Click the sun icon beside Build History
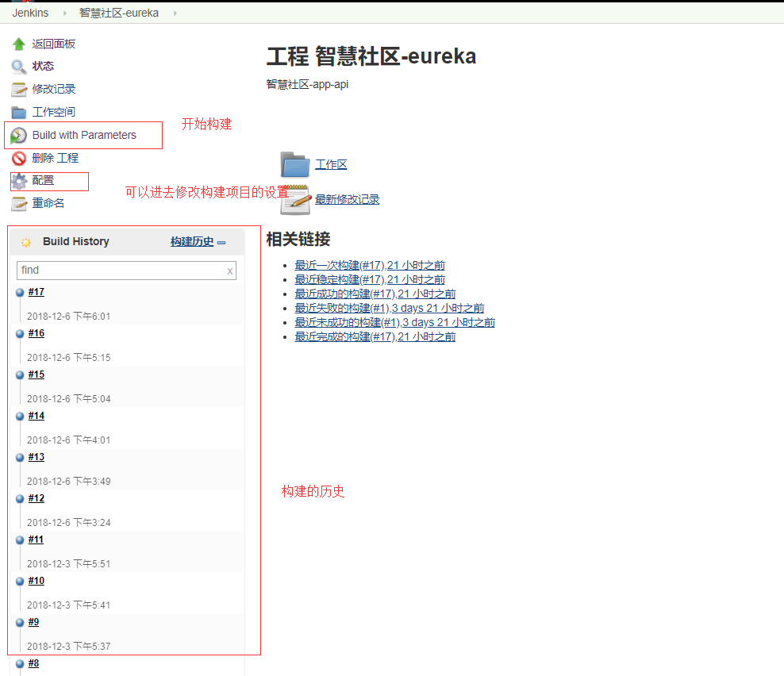The image size is (784, 676). tap(26, 243)
